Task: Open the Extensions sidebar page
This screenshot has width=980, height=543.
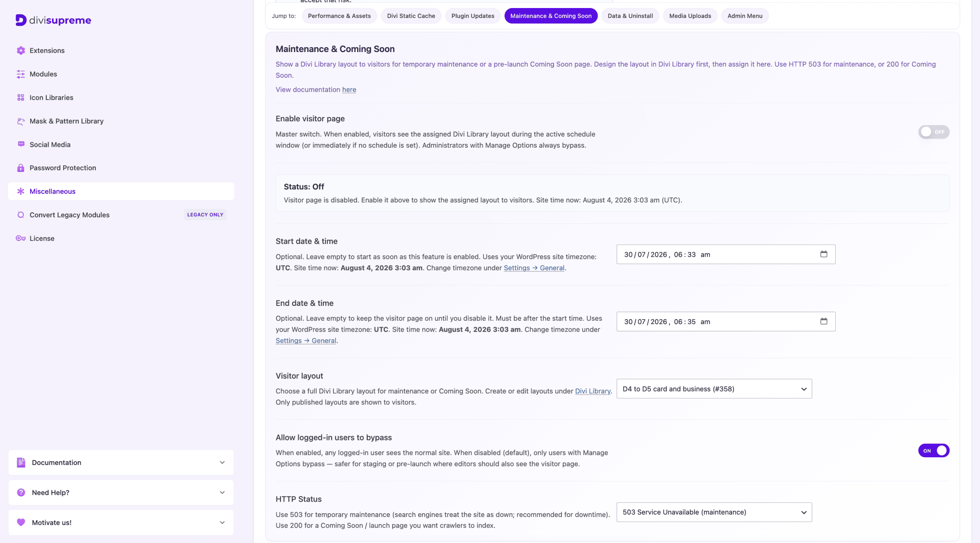Action: 121,51
